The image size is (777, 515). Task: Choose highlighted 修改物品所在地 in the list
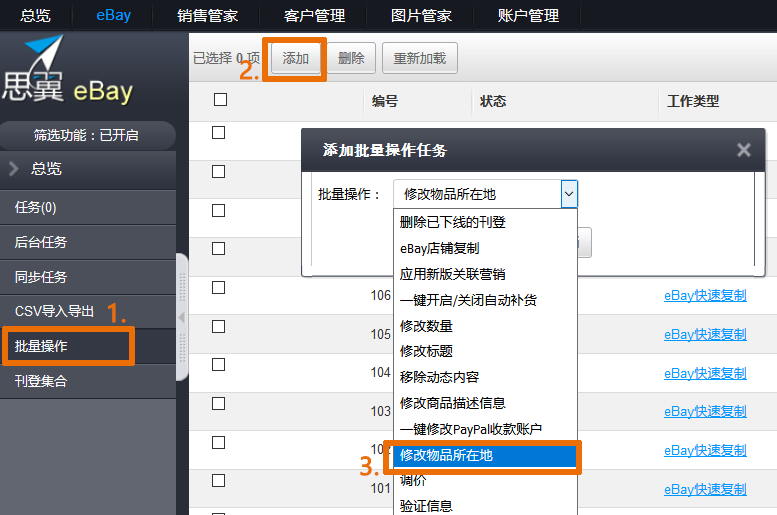click(x=485, y=456)
